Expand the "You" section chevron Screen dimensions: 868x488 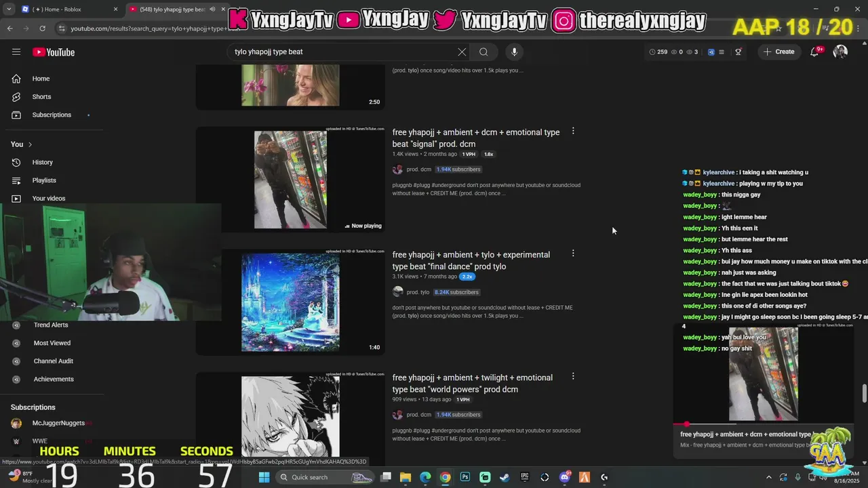click(x=30, y=144)
